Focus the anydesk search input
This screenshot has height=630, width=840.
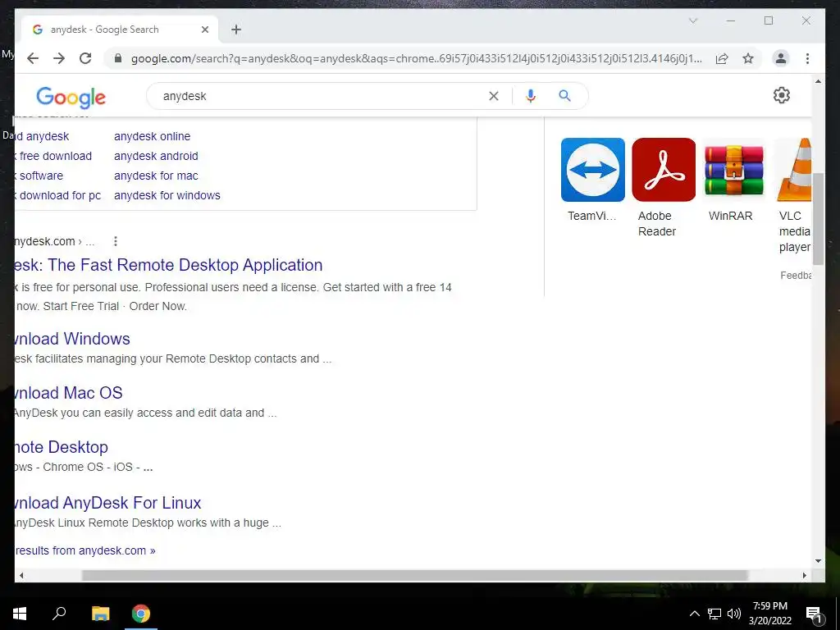tap(322, 97)
